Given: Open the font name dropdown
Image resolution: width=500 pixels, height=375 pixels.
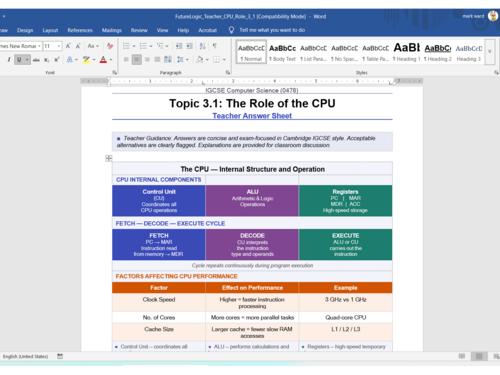Looking at the screenshot, I should tap(39, 46).
